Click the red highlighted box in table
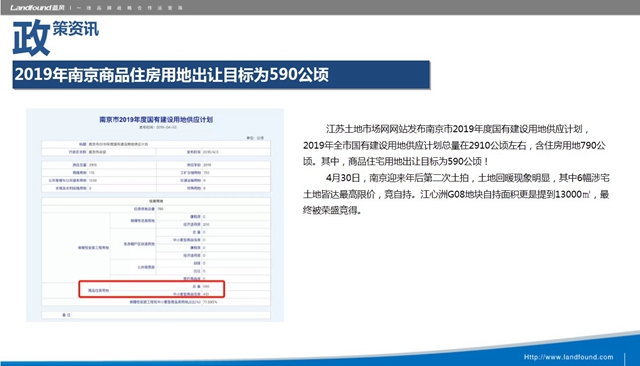The height and width of the screenshot is (366, 640). [x=151, y=289]
